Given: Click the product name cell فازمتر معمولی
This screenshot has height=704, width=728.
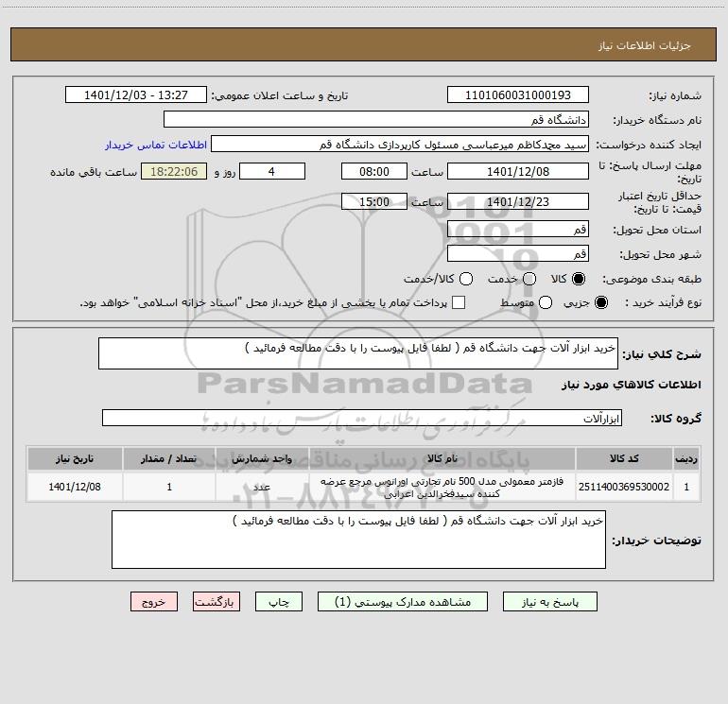Looking at the screenshot, I should [x=442, y=487].
